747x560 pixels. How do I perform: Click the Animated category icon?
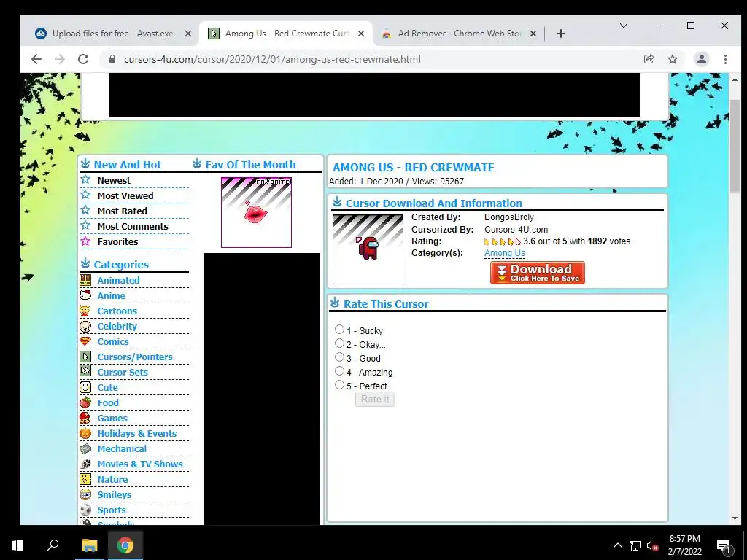(85, 280)
